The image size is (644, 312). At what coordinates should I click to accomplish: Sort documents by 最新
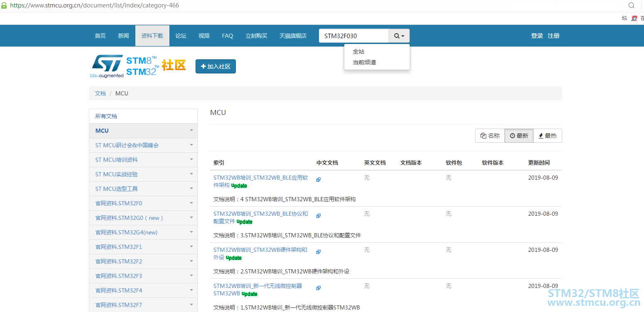(519, 136)
